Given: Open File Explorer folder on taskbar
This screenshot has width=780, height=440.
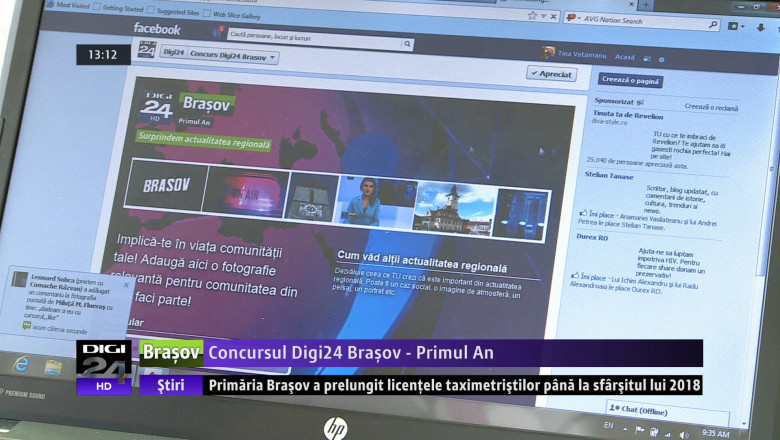Looking at the screenshot, I should [x=53, y=368].
